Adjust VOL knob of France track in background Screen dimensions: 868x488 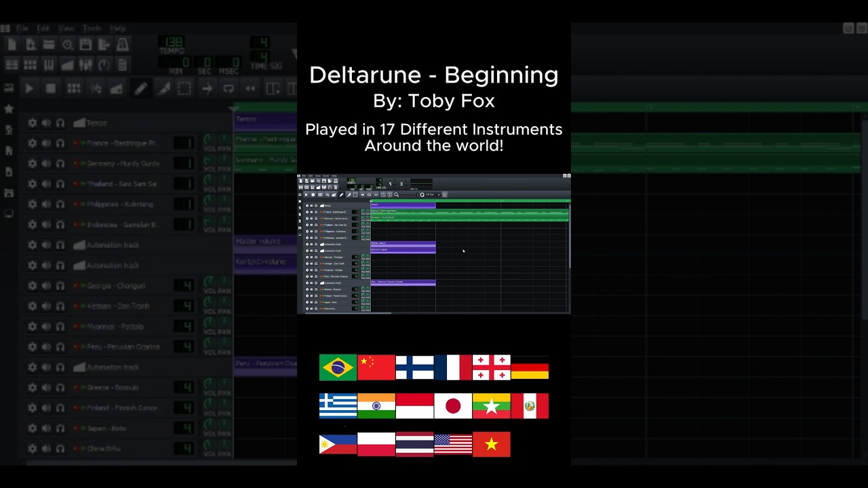click(x=210, y=139)
